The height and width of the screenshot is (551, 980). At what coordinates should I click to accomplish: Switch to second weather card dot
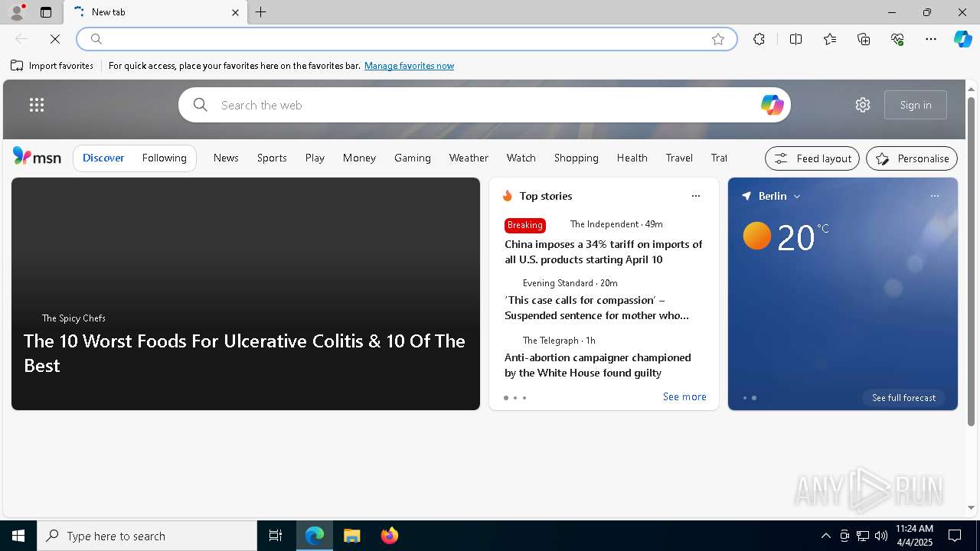pyautogui.click(x=754, y=398)
